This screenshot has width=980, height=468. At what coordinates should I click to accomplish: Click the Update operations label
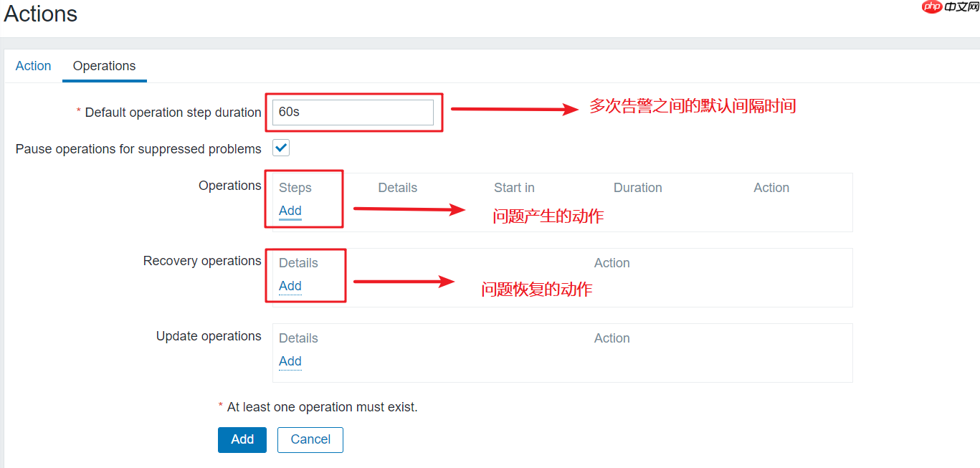209,336
